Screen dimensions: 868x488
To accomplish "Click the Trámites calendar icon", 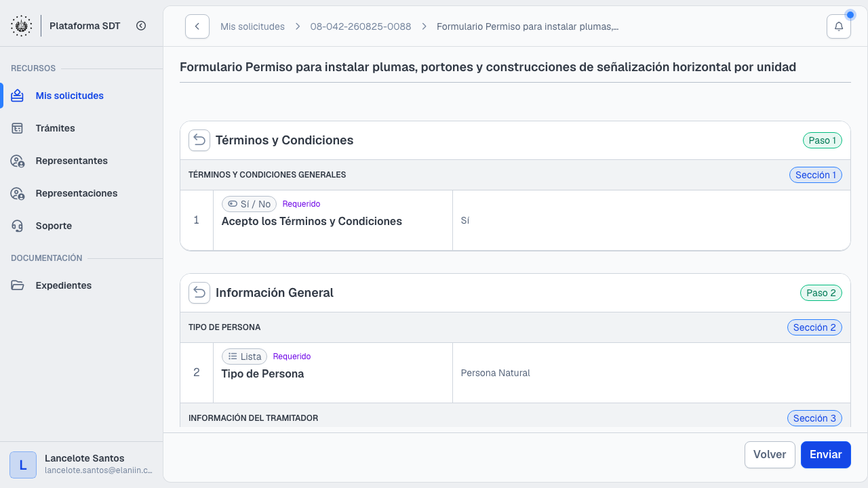I will coord(18,128).
